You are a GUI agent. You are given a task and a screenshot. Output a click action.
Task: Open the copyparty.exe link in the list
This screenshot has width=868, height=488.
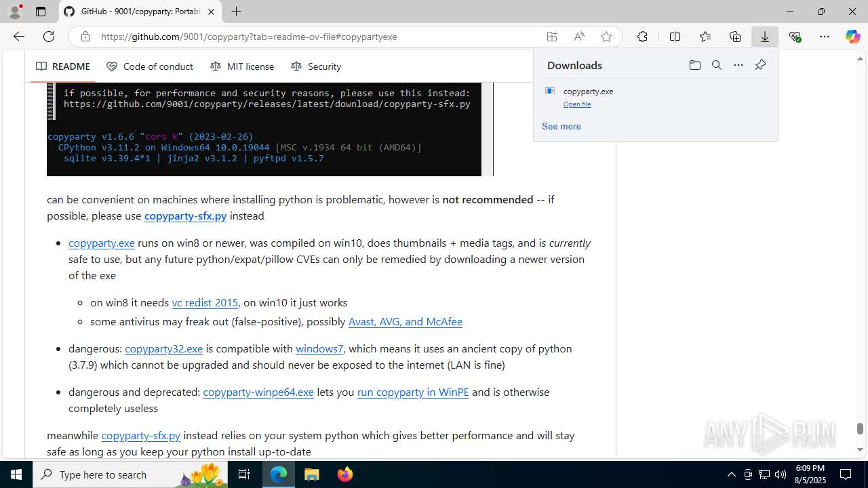pos(102,243)
